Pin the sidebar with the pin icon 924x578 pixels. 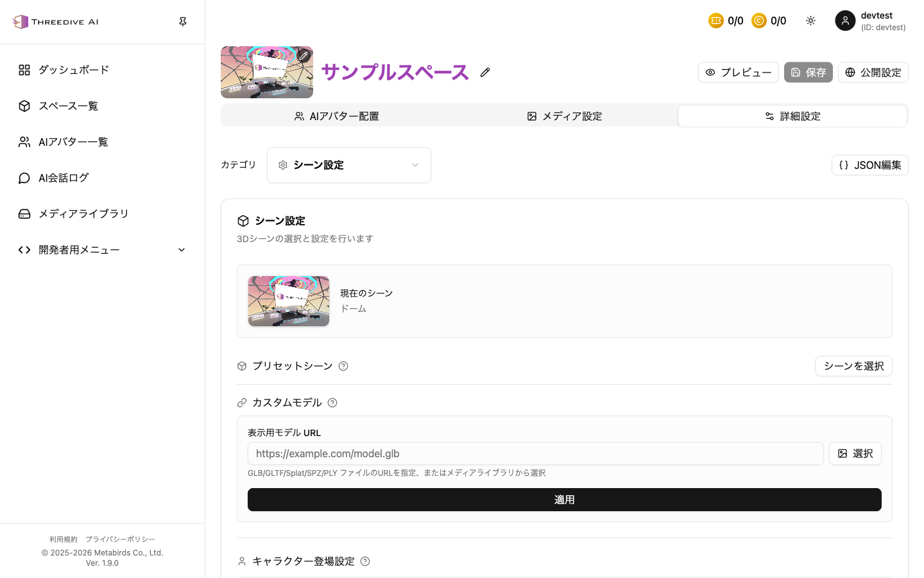183,22
